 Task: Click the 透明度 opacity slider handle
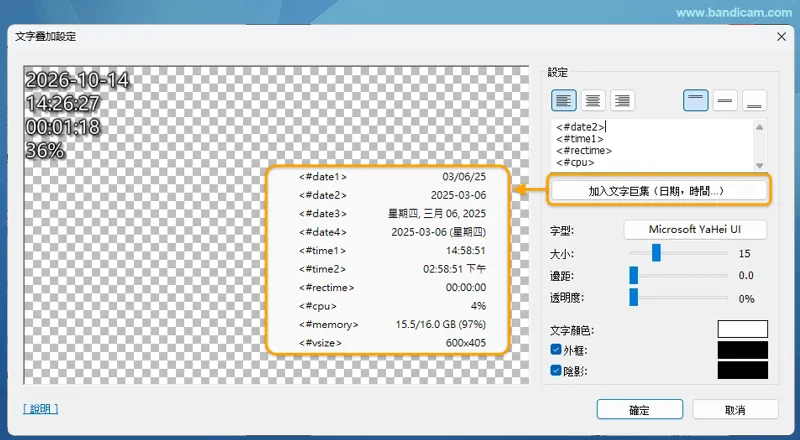634,297
